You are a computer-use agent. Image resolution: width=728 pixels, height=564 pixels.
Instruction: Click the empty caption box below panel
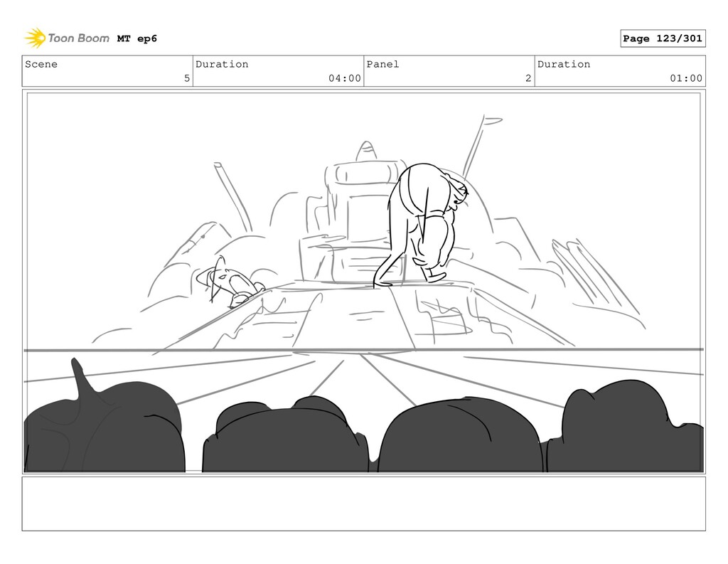point(363,504)
